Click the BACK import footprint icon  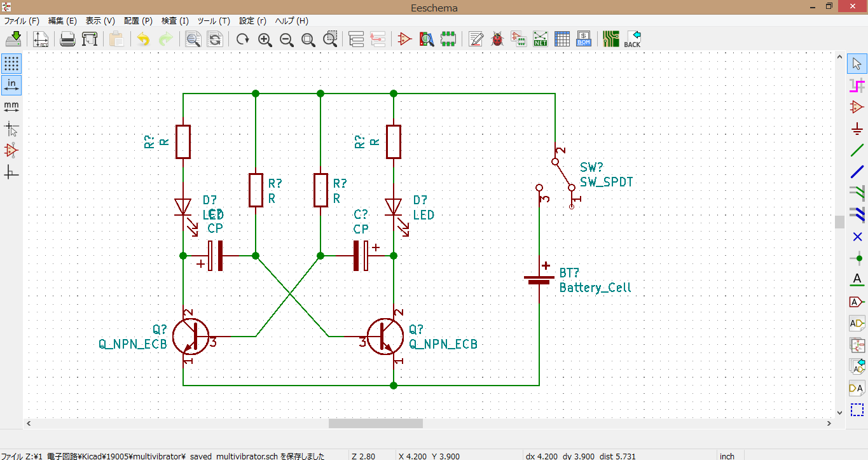tap(633, 39)
